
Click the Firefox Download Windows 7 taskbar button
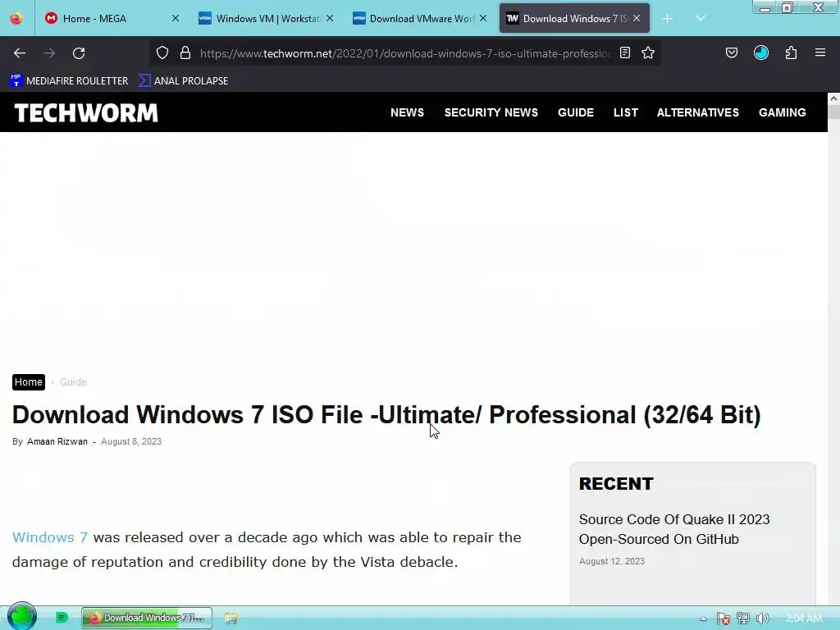tap(147, 618)
